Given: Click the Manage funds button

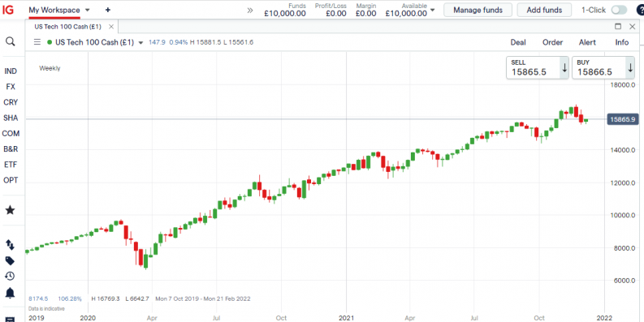Looking at the screenshot, I should coord(478,11).
